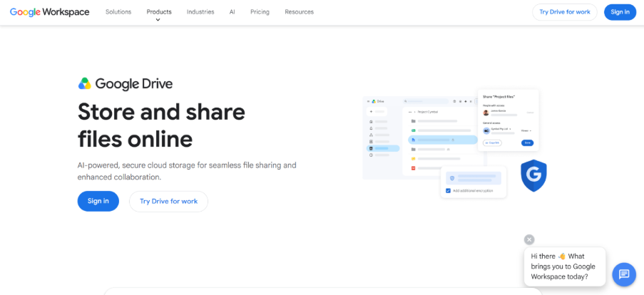Viewport: 644px width, 295px height.
Task: Open the chat widget round button
Action: click(624, 274)
